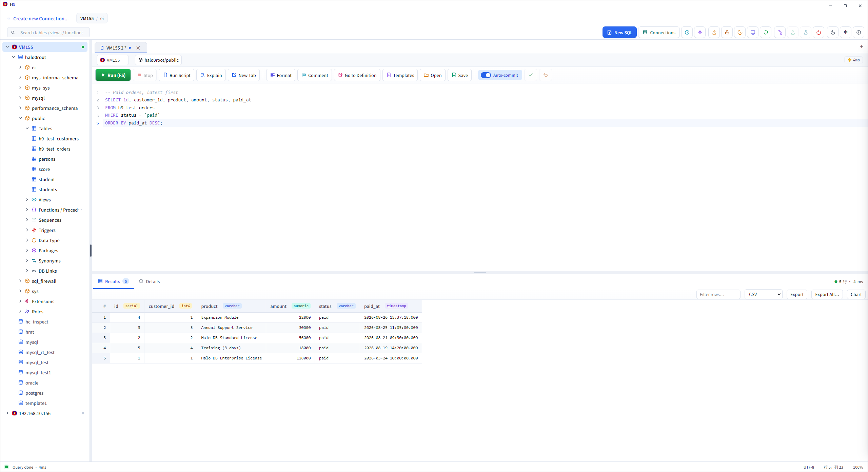Open the Connections button
Viewport: 868px width, 472px height.
[x=659, y=33]
